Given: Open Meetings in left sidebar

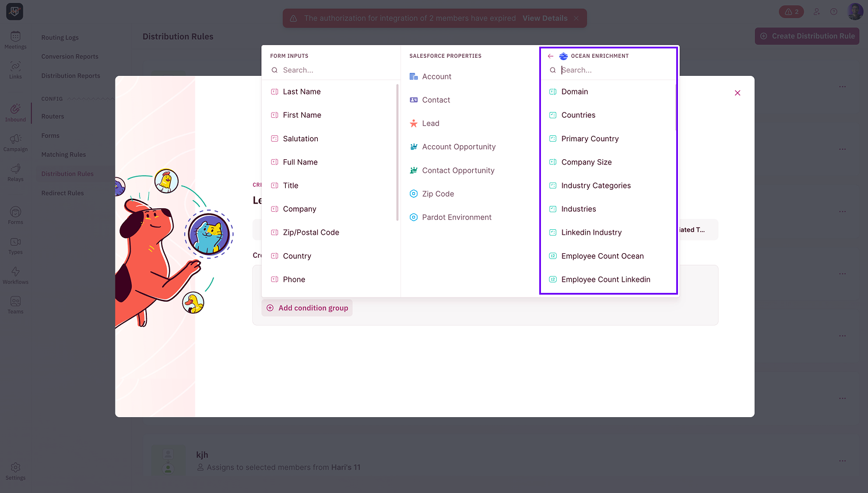Looking at the screenshot, I should [16, 40].
